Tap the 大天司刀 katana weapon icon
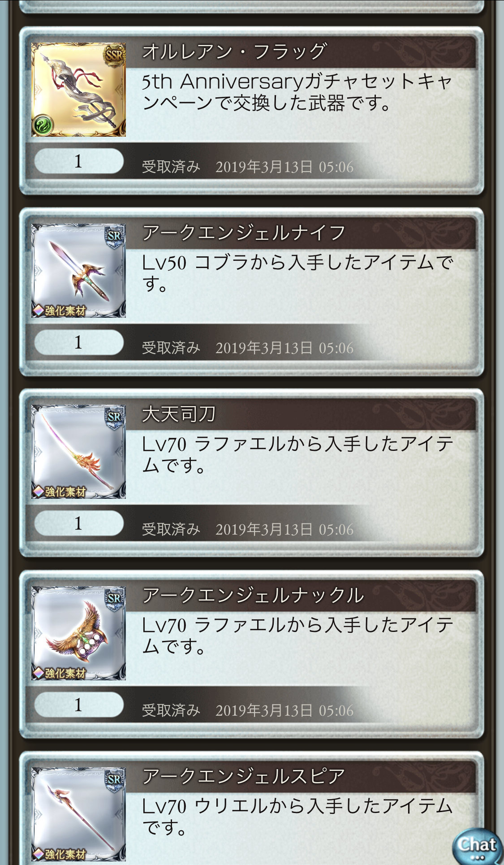 pyautogui.click(x=78, y=452)
